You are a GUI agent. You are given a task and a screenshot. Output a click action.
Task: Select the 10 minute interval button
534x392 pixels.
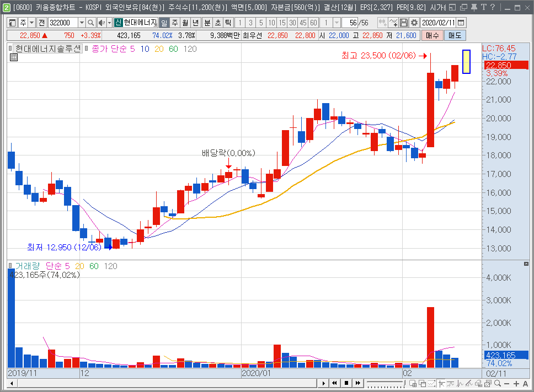271,23
